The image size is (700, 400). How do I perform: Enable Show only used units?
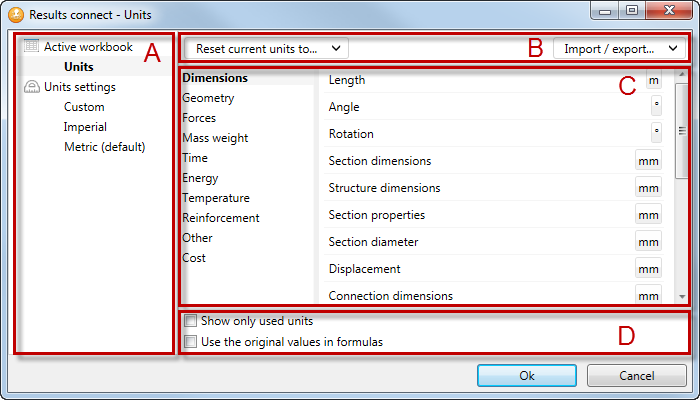191,322
